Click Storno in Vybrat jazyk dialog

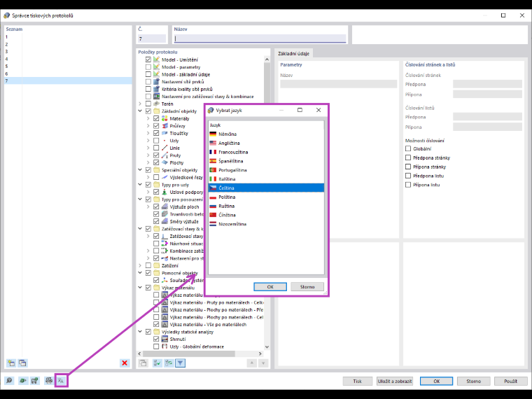tap(307, 287)
